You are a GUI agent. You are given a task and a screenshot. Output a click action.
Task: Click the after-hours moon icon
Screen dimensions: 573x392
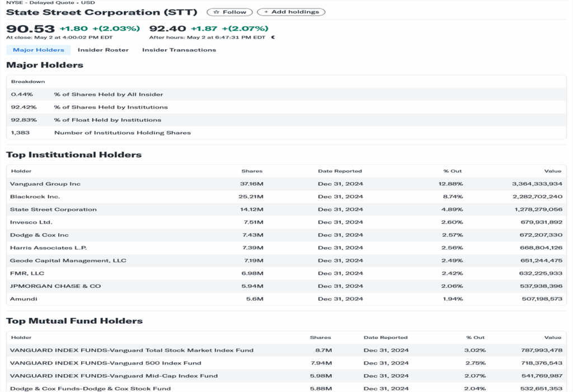point(273,37)
